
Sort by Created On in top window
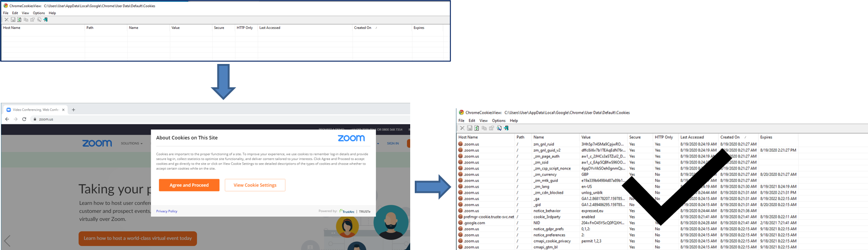(382, 28)
